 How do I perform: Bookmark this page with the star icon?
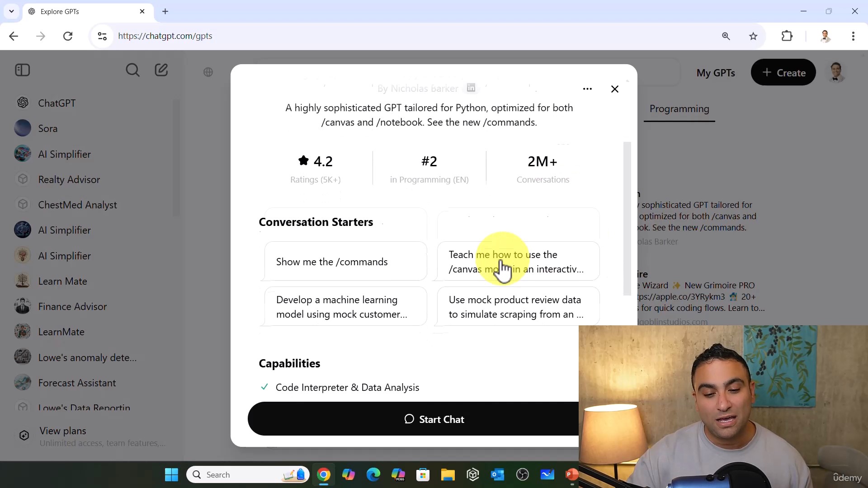pos(753,36)
